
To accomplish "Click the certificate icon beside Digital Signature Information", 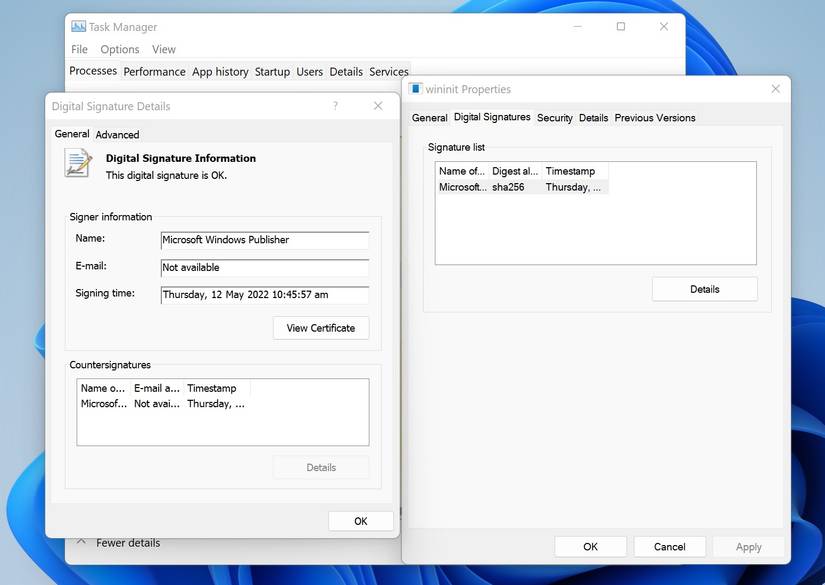I will [x=78, y=165].
